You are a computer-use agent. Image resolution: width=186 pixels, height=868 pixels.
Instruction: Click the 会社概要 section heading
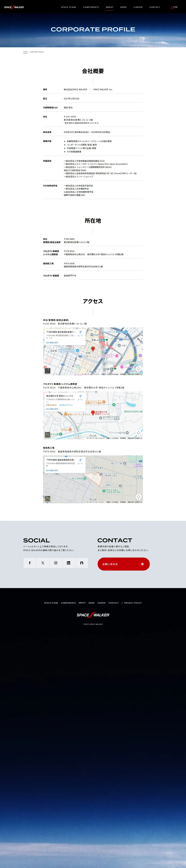click(x=93, y=71)
